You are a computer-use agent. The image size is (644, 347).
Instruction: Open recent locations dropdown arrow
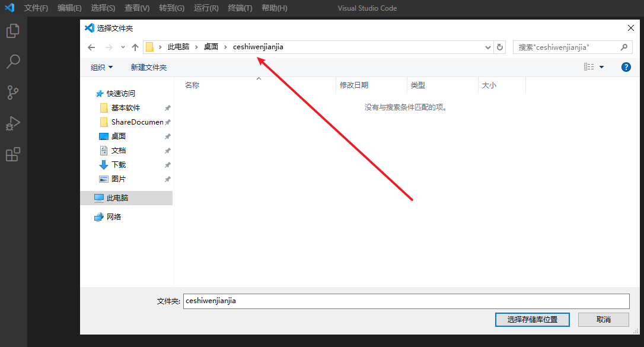click(123, 47)
